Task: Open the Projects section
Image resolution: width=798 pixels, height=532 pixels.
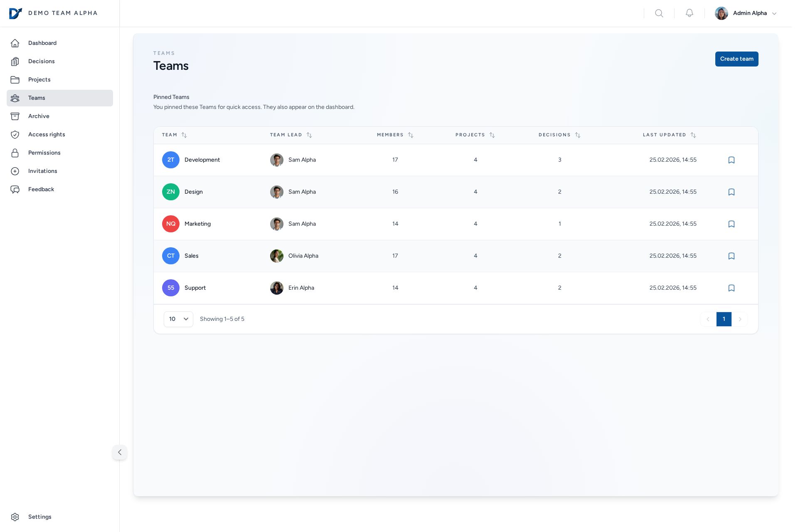Action: (39, 79)
